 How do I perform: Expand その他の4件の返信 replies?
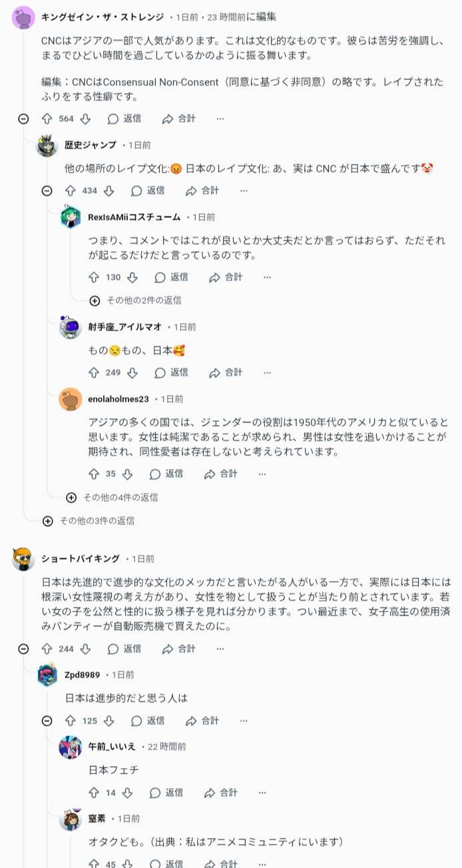(71, 498)
